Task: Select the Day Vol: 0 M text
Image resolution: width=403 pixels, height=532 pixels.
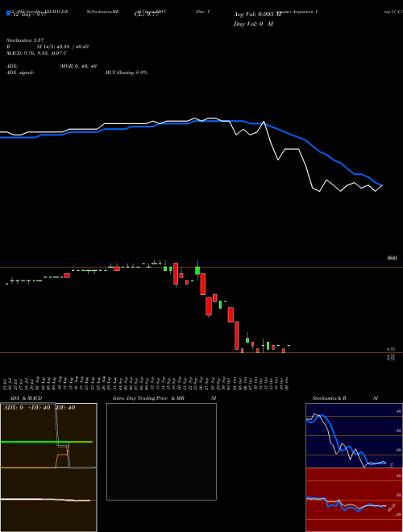Action: tap(253, 24)
